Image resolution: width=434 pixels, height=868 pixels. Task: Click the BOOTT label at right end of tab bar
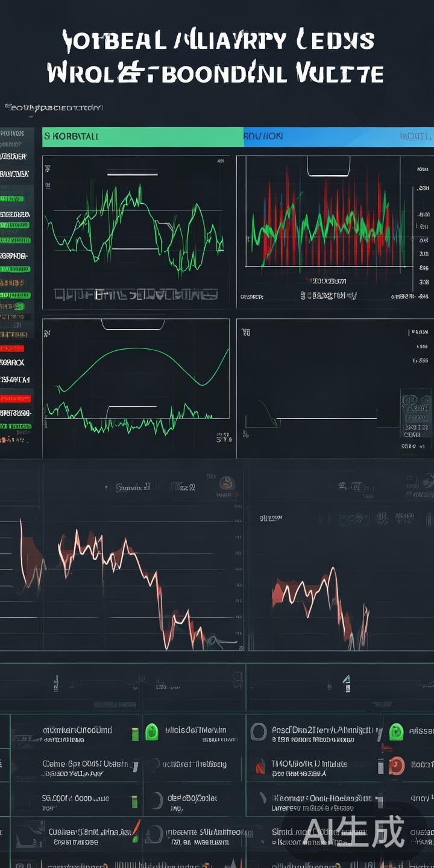tap(415, 137)
